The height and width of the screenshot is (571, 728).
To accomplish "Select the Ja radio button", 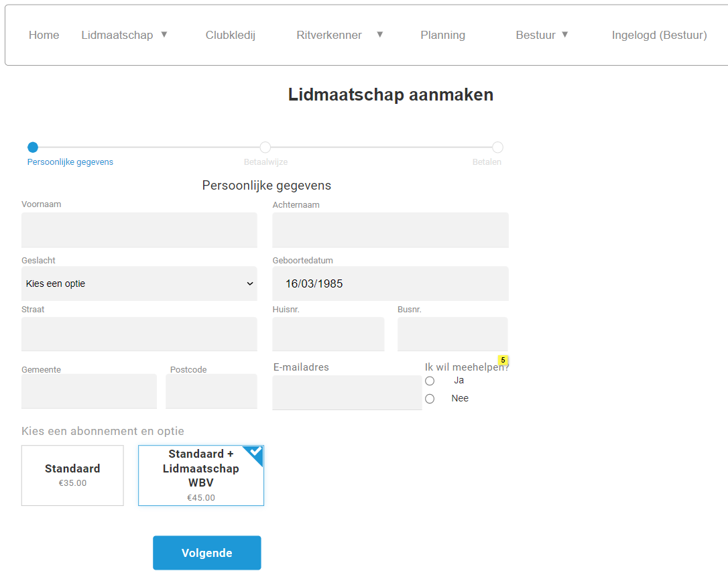I will 430,381.
